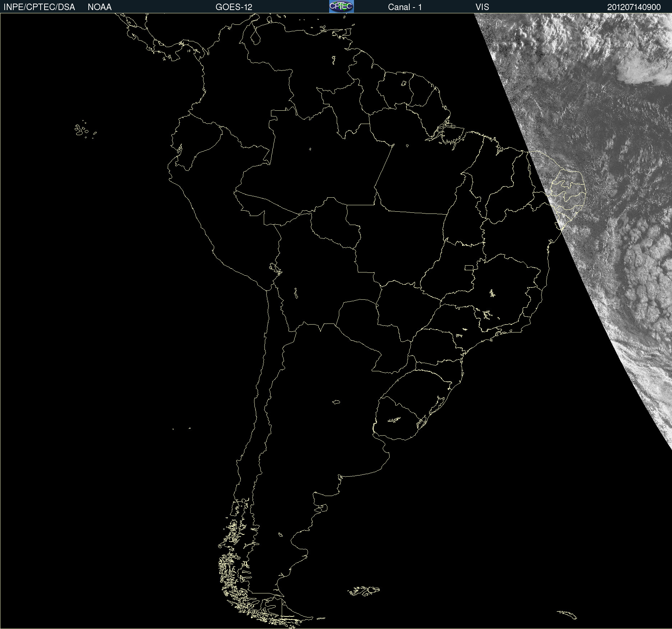Click the Canal - 1 label
Screen dimensions: 672x629
pos(405,7)
